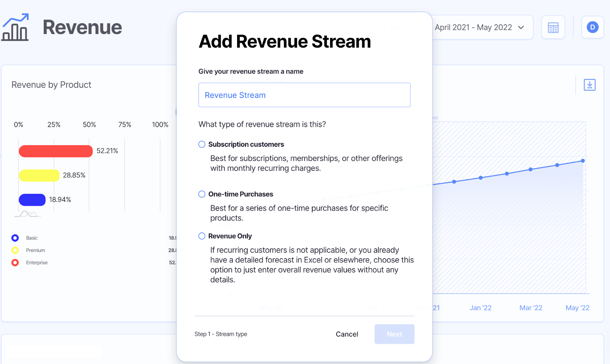The height and width of the screenshot is (364, 610).
Task: Open the table view icon
Action: point(553,27)
